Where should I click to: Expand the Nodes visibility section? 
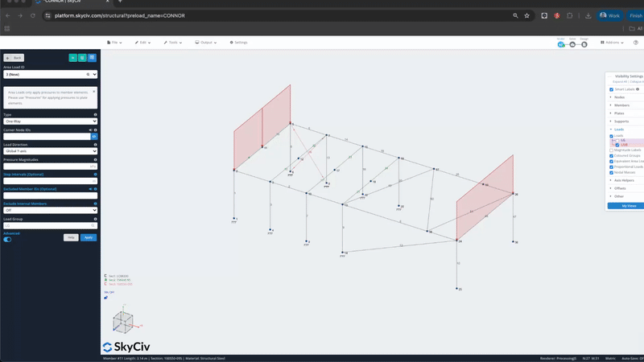tap(619, 97)
